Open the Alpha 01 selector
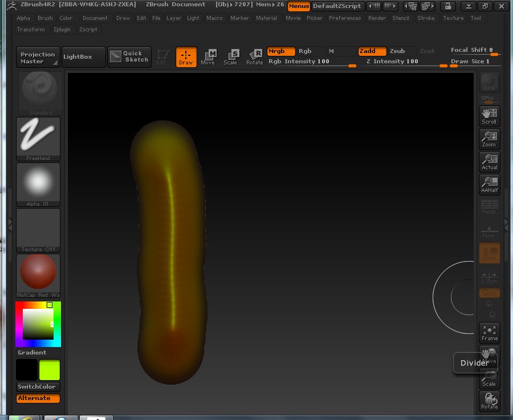The width and height of the screenshot is (513, 420). pos(38,182)
